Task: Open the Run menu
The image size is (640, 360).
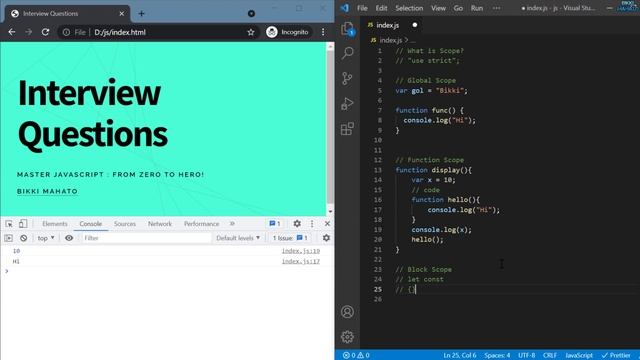Action: point(477,8)
